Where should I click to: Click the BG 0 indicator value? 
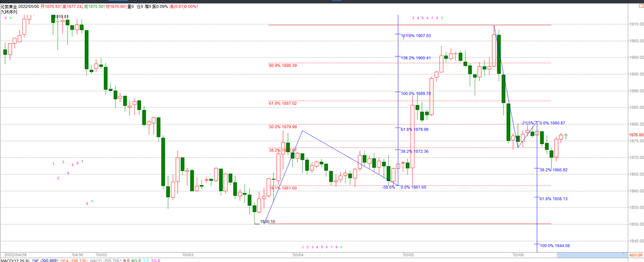[136, 260]
